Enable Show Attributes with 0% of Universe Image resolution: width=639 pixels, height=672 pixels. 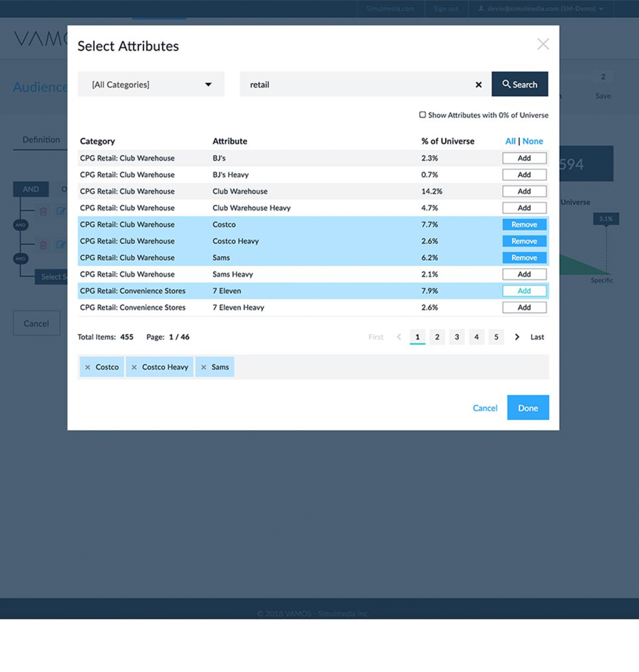click(422, 115)
